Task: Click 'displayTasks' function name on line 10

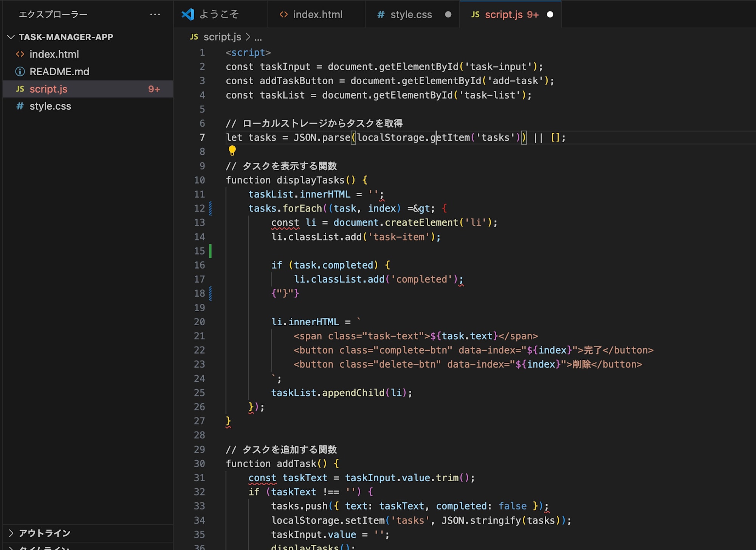Action: tap(310, 180)
